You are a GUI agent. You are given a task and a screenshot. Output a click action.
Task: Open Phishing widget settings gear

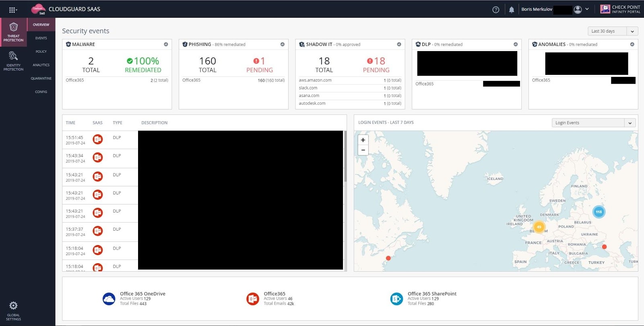coord(283,44)
